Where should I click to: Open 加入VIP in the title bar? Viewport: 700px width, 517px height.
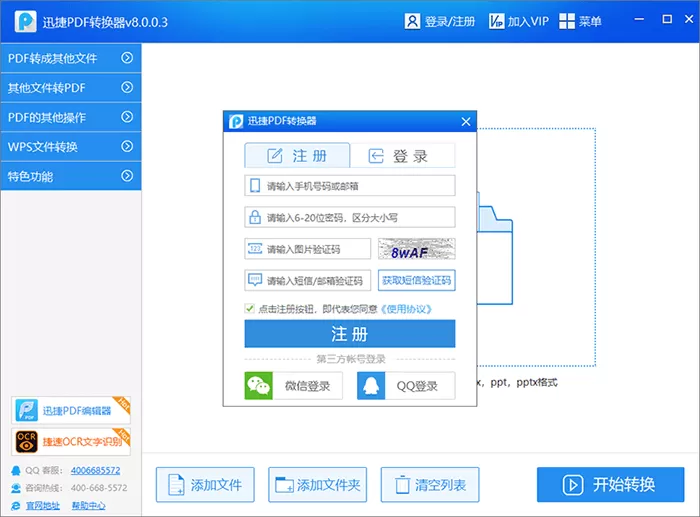click(528, 21)
